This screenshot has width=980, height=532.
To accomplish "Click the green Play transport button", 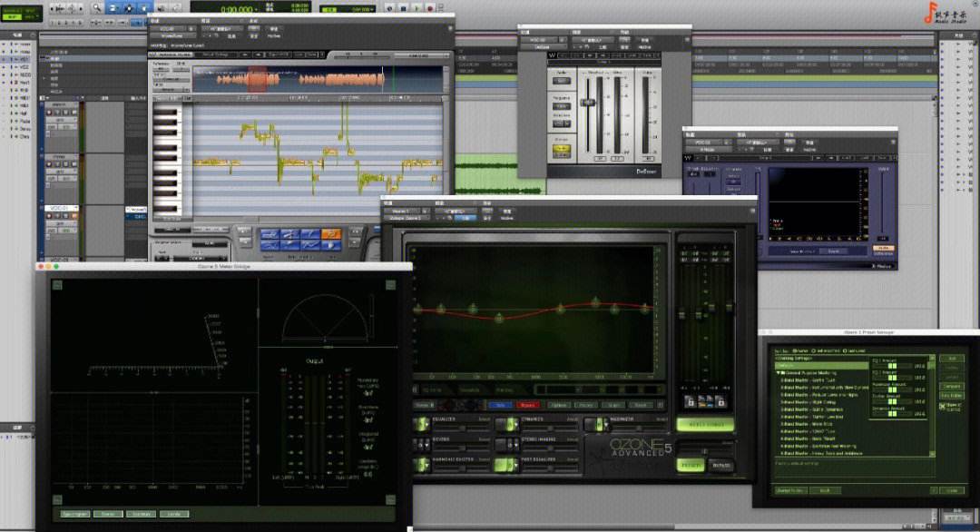I will (416, 9).
